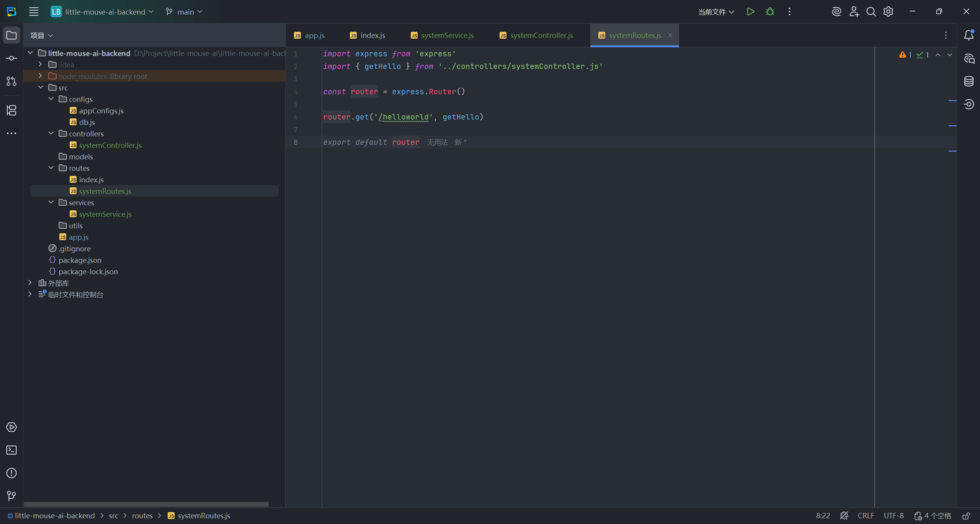Click the Debug bug icon
Viewport: 980px width, 524px height.
click(770, 11)
